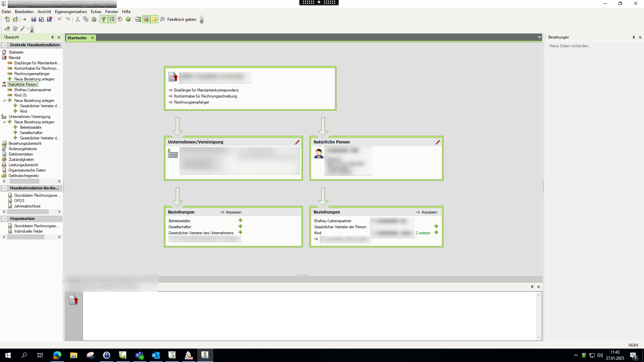The image size is (644, 362).
Task: Click the LEX lexicon toolbar icon
Action: [x=138, y=19]
